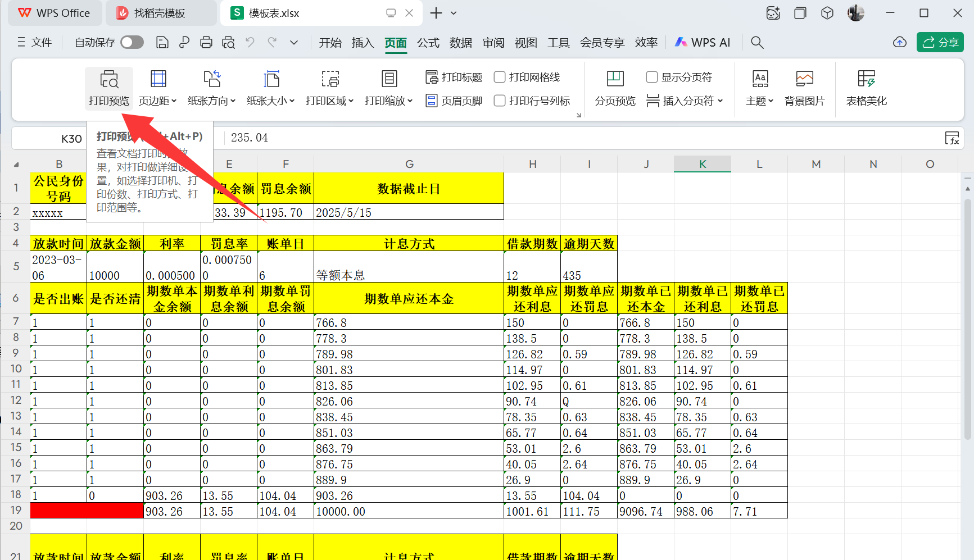Screen dimensions: 974x560
Task: Switch to Member Exclusive (会员专享) tab
Action: (x=602, y=42)
